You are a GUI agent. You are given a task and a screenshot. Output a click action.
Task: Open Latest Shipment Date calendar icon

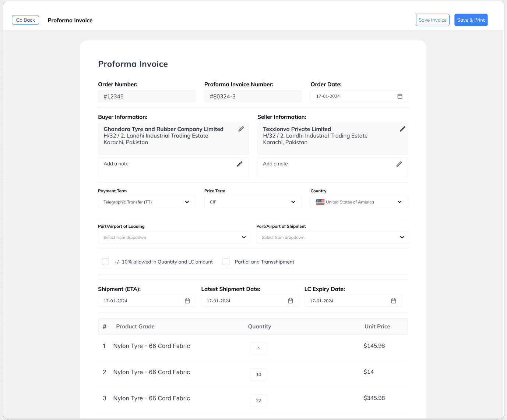(290, 301)
